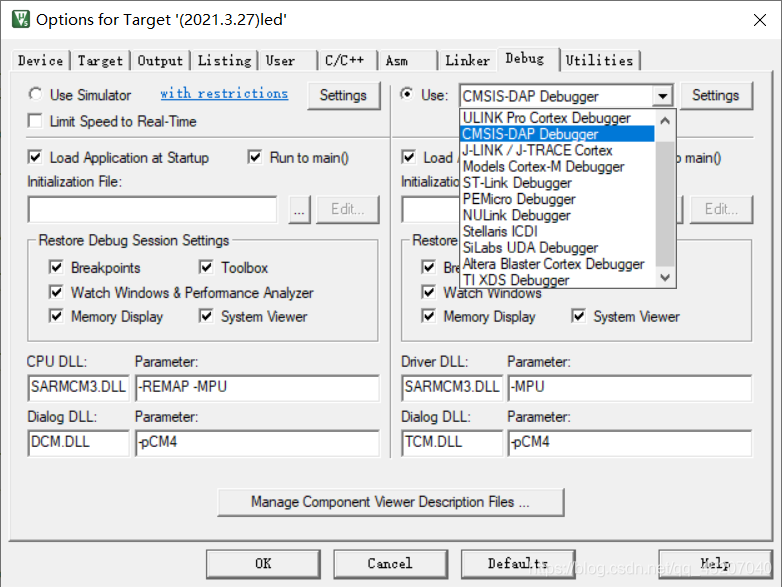782x587 pixels.
Task: Choose CMSIS-DAP Debugger in list
Action: pyautogui.click(x=557, y=134)
